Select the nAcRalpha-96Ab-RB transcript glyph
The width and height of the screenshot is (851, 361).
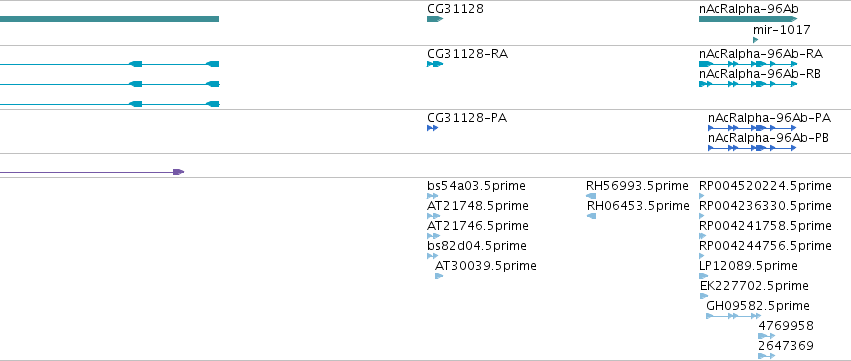point(748,84)
